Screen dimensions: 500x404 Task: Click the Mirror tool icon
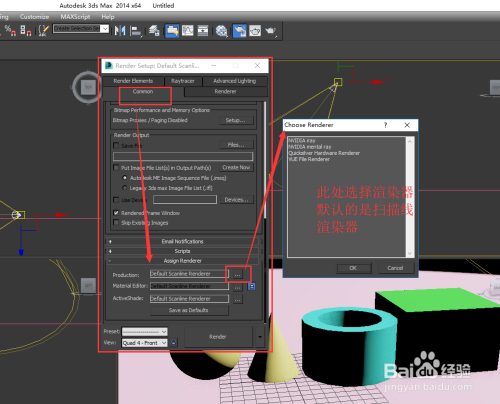(120, 31)
